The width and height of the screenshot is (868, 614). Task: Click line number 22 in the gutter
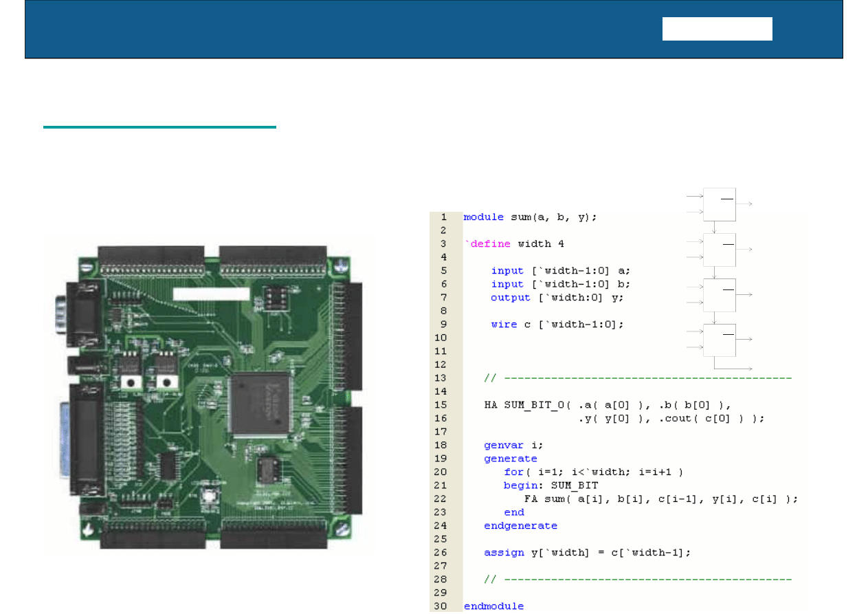[x=441, y=499]
